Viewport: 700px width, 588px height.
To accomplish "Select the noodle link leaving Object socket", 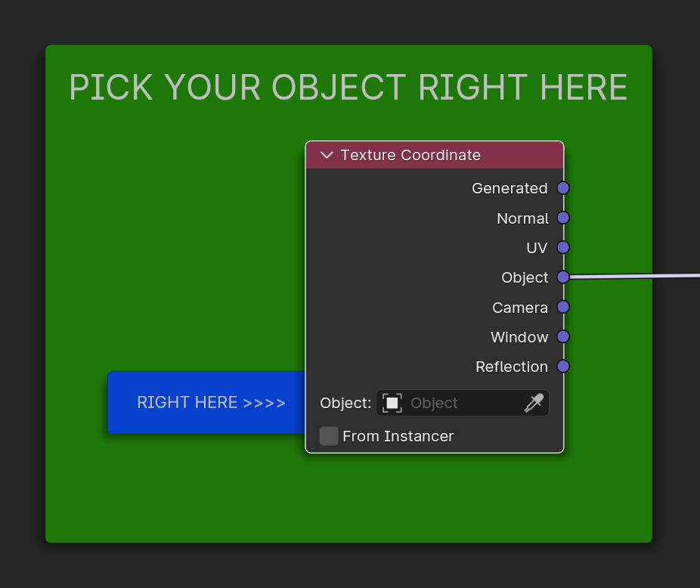I will [635, 277].
